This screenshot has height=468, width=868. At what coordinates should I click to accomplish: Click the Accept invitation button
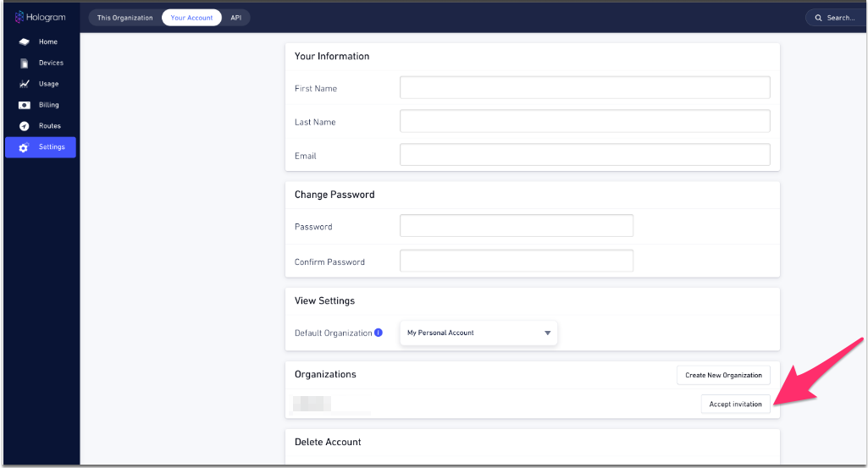[x=736, y=405]
